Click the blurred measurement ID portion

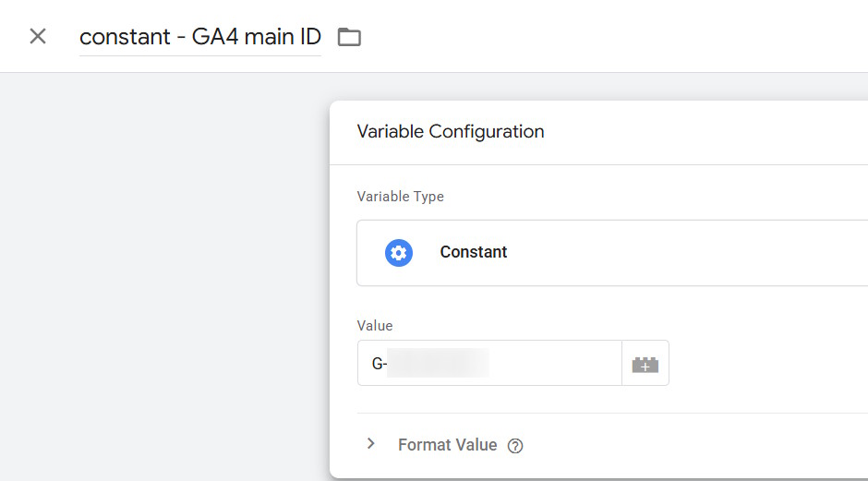coord(438,363)
